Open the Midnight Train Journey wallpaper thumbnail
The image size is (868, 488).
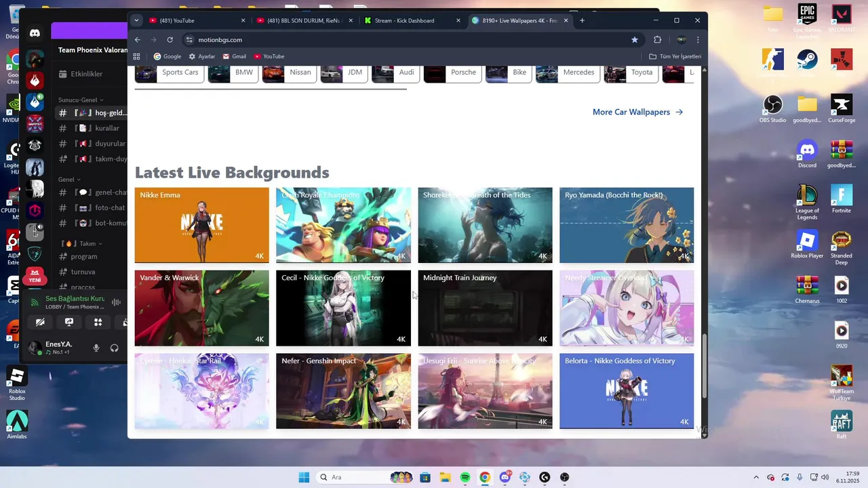click(485, 308)
